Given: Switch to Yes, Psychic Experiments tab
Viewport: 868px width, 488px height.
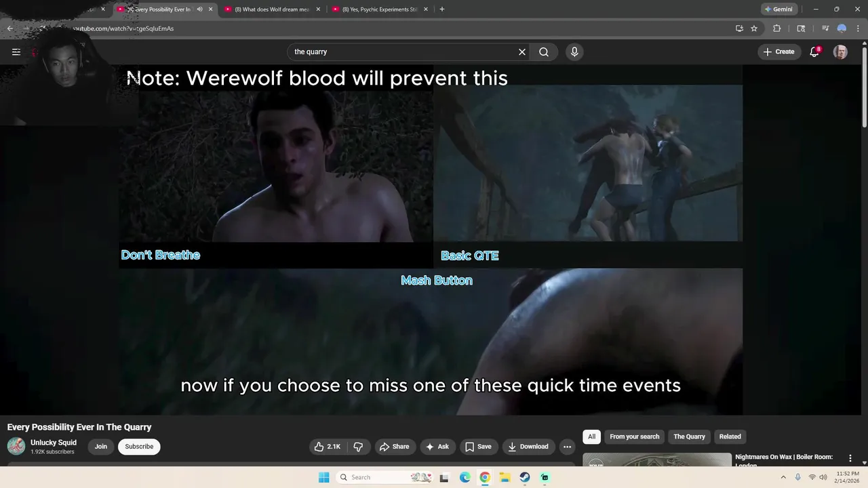Looking at the screenshot, I should tap(380, 9).
